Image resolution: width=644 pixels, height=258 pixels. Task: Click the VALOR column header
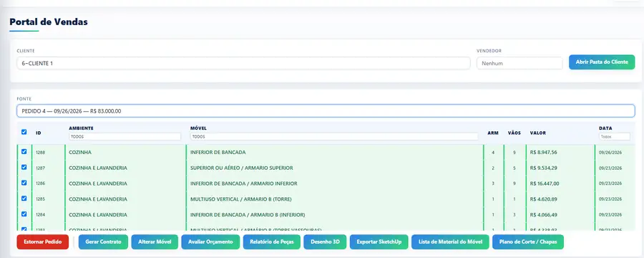pyautogui.click(x=537, y=133)
